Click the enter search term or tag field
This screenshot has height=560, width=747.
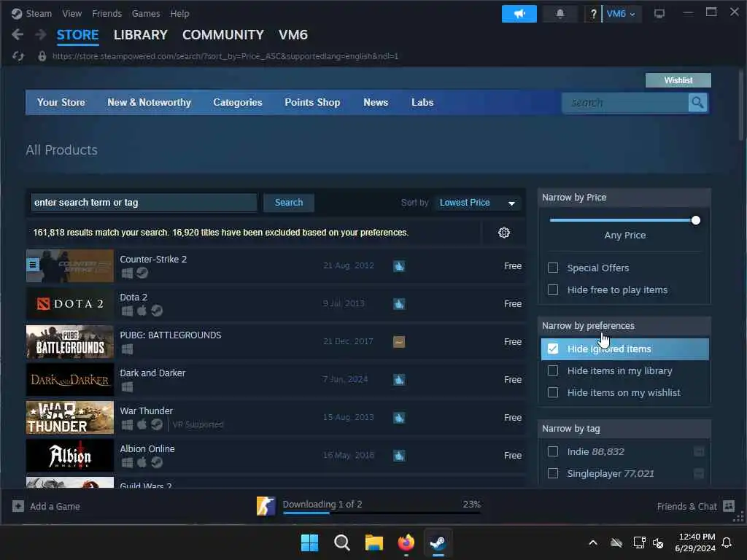(144, 203)
